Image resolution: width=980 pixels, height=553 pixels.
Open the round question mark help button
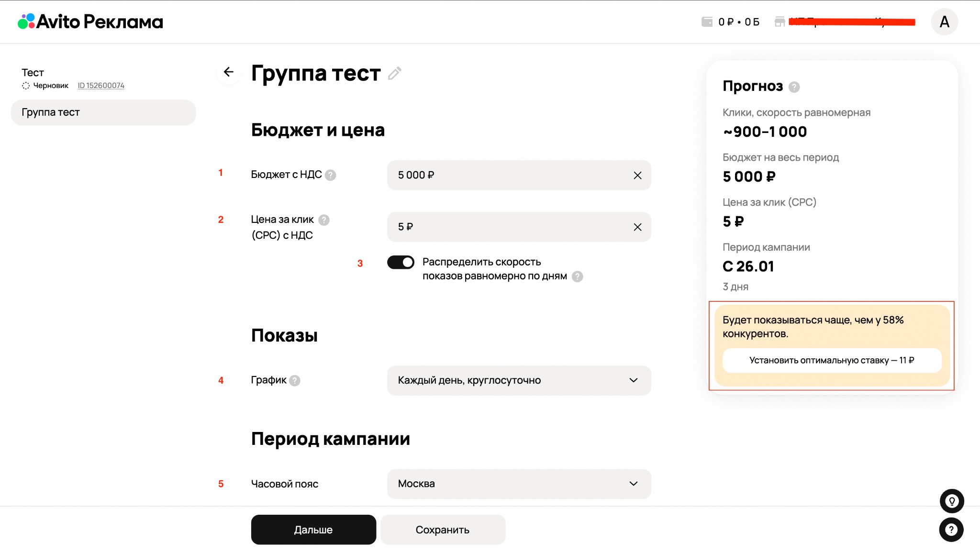click(x=951, y=530)
